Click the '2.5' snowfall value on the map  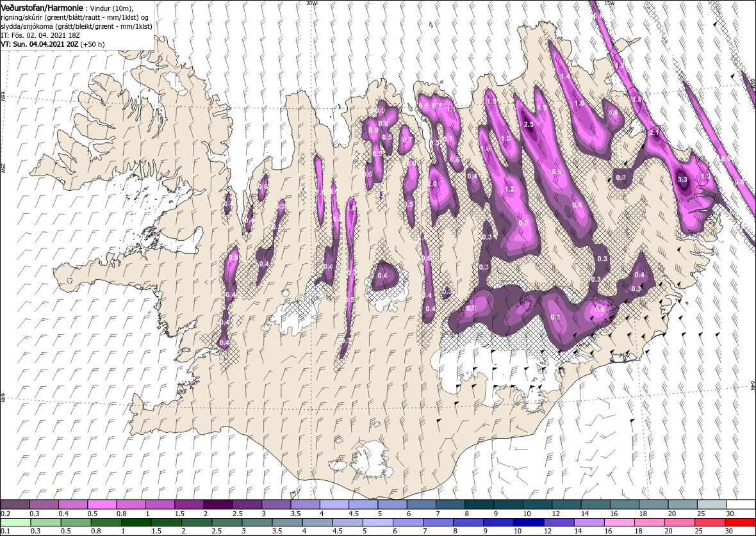(x=529, y=124)
